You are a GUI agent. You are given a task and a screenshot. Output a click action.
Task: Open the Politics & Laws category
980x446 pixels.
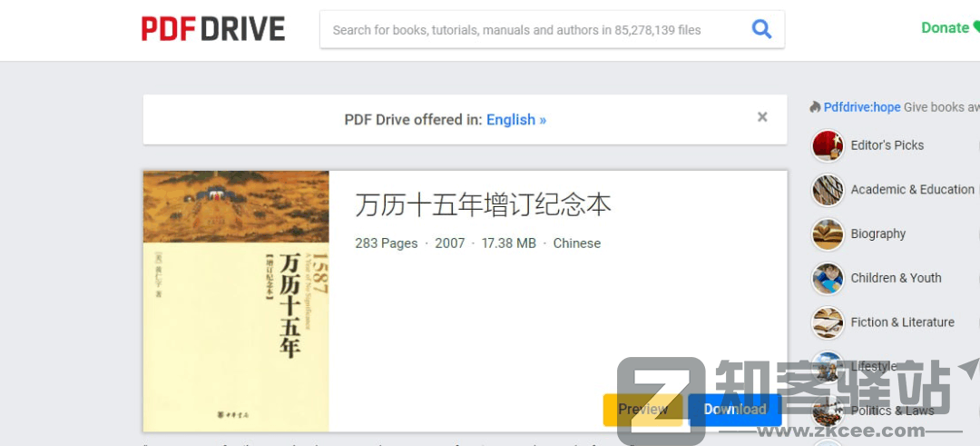(x=893, y=411)
